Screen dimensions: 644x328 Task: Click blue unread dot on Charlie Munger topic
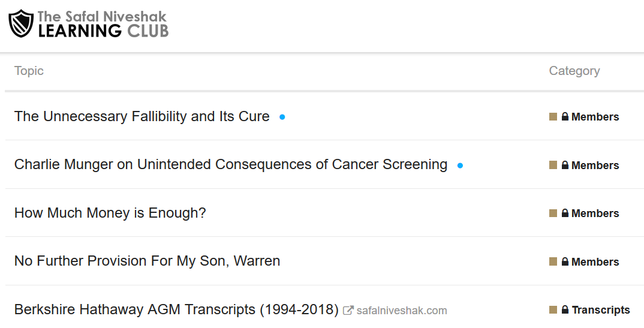[460, 165]
